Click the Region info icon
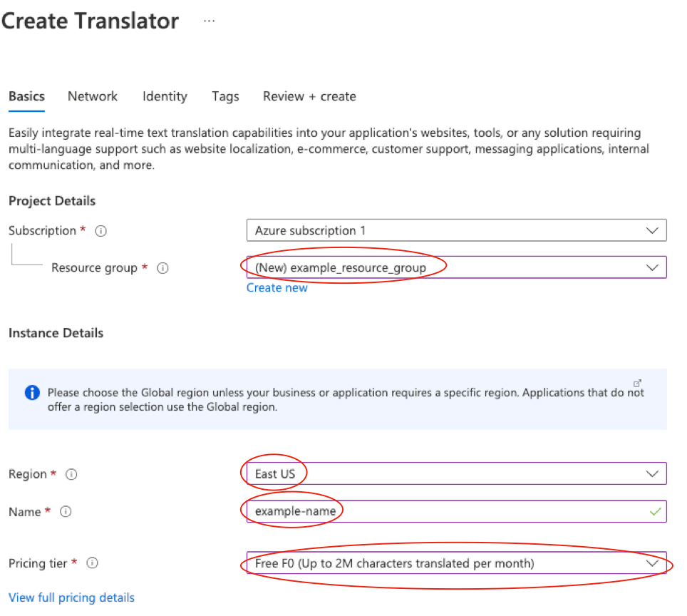 coord(71,474)
